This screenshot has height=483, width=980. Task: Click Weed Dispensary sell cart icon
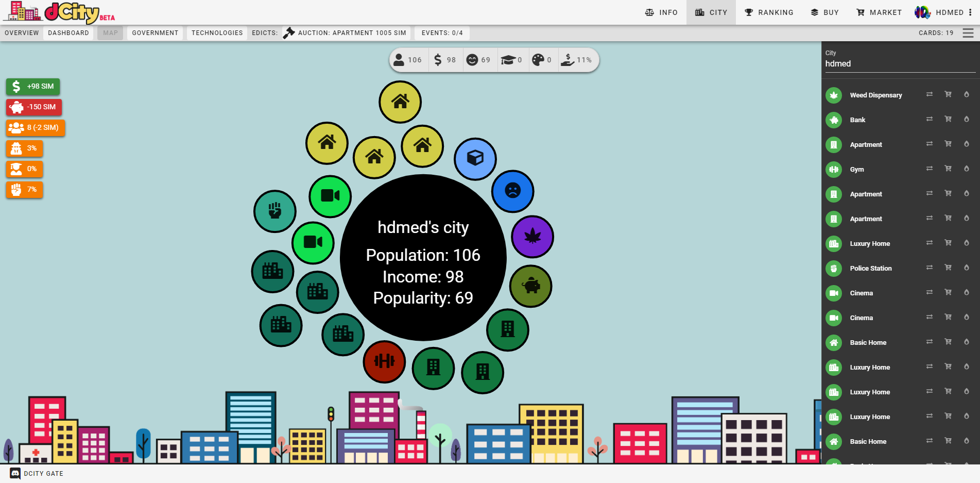pos(948,94)
